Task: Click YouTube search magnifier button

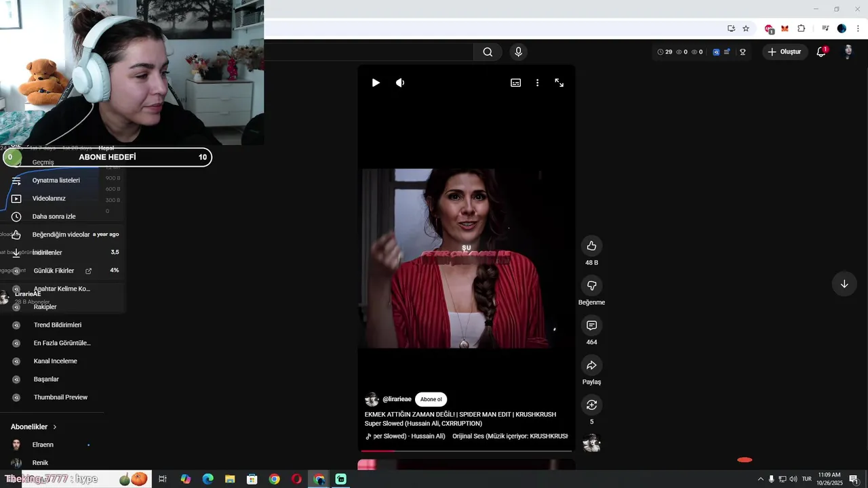Action: tap(488, 52)
